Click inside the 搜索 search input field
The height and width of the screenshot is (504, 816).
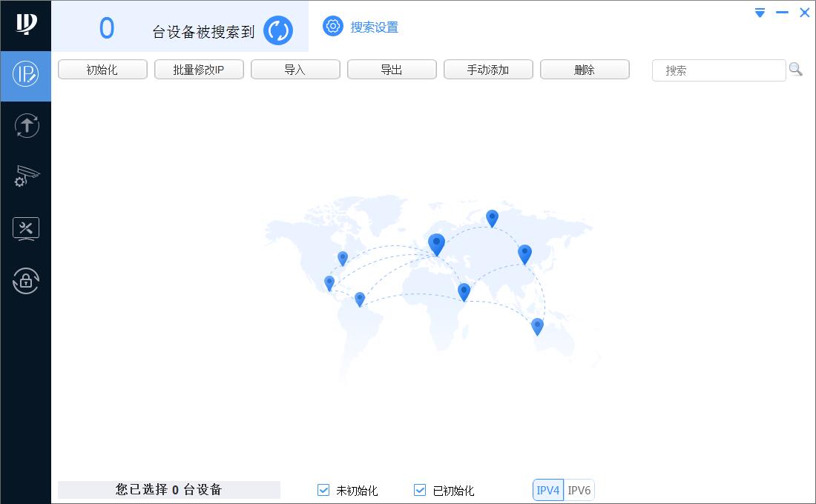tap(712, 70)
